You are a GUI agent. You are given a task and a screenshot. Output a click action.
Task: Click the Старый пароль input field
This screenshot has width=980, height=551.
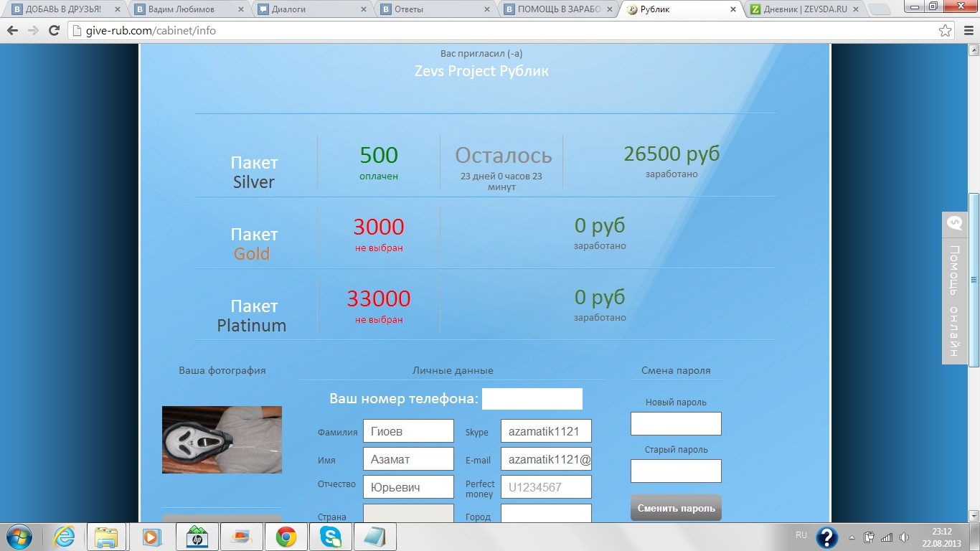point(676,471)
